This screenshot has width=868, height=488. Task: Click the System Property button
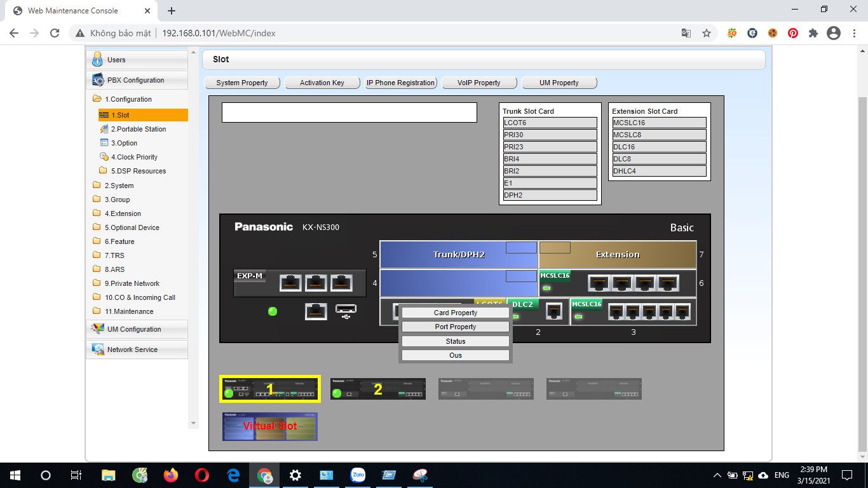(242, 83)
